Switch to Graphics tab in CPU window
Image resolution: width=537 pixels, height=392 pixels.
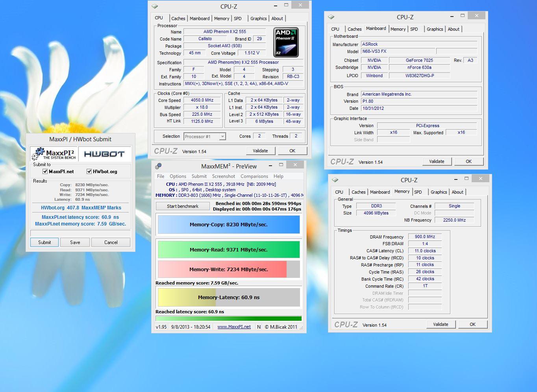click(x=258, y=18)
